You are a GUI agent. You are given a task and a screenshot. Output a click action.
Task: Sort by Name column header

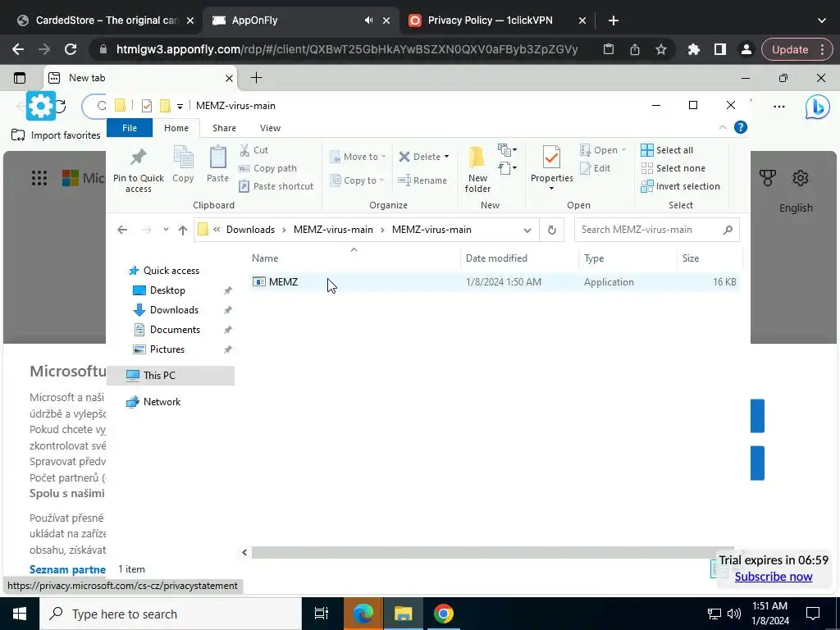pos(354,258)
